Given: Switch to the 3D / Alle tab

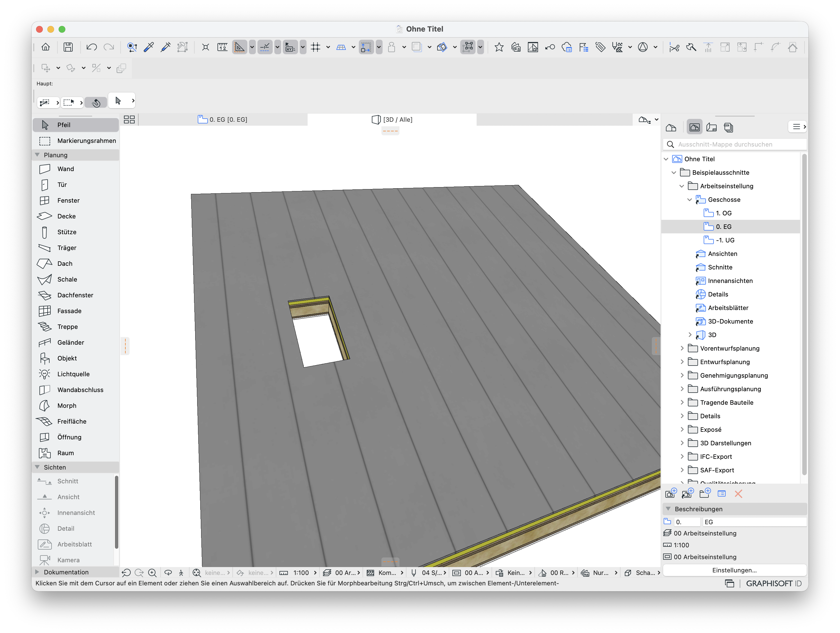Looking at the screenshot, I should [x=392, y=119].
